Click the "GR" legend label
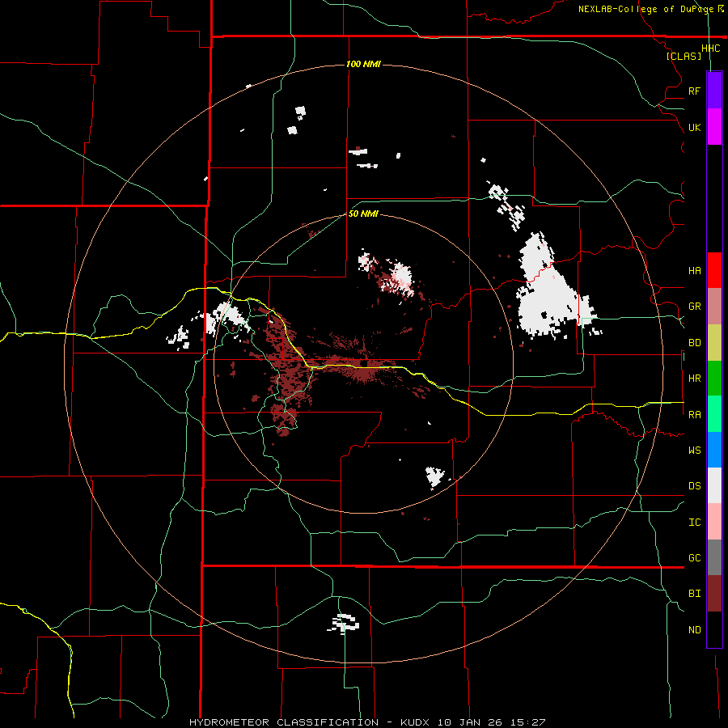The image size is (728, 728). point(694,307)
